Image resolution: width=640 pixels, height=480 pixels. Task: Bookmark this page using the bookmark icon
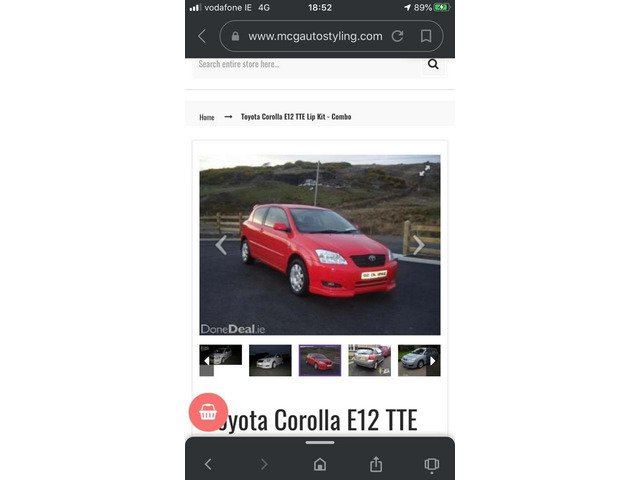[x=426, y=36]
